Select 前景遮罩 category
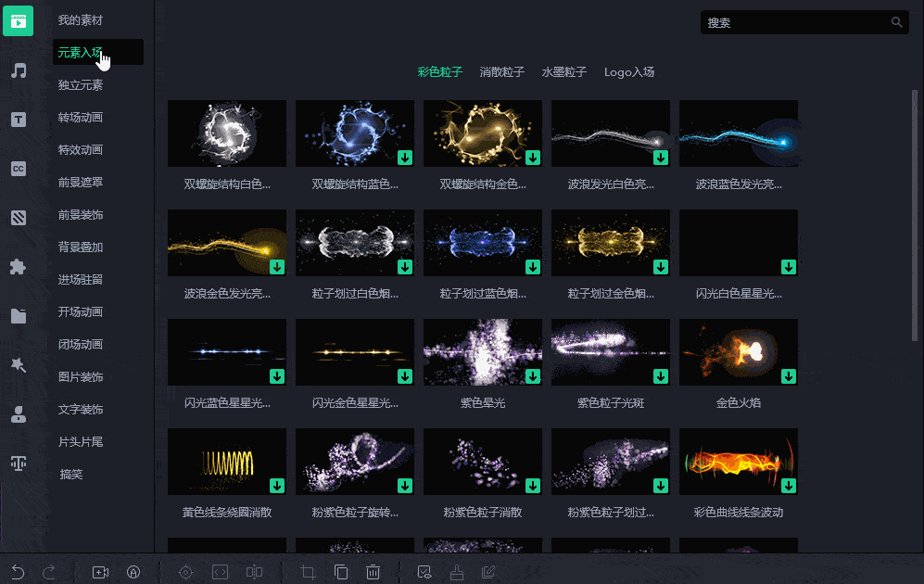Image resolution: width=924 pixels, height=584 pixels. [x=81, y=182]
